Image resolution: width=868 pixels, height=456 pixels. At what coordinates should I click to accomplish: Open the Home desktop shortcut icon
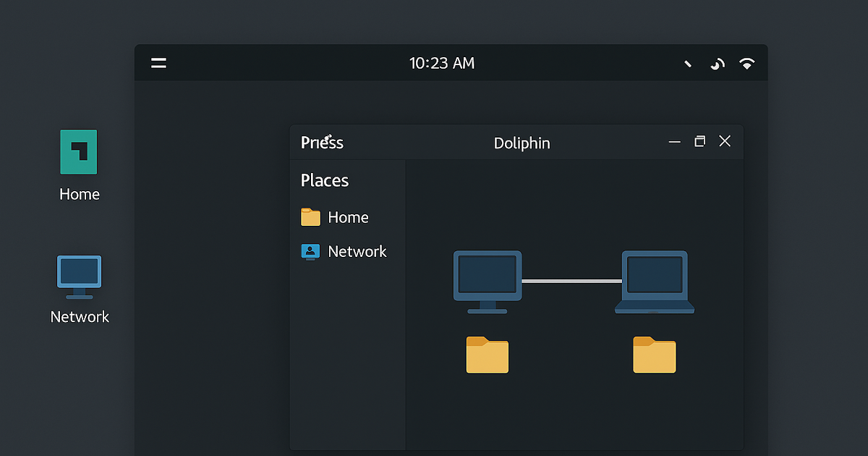coord(78,152)
